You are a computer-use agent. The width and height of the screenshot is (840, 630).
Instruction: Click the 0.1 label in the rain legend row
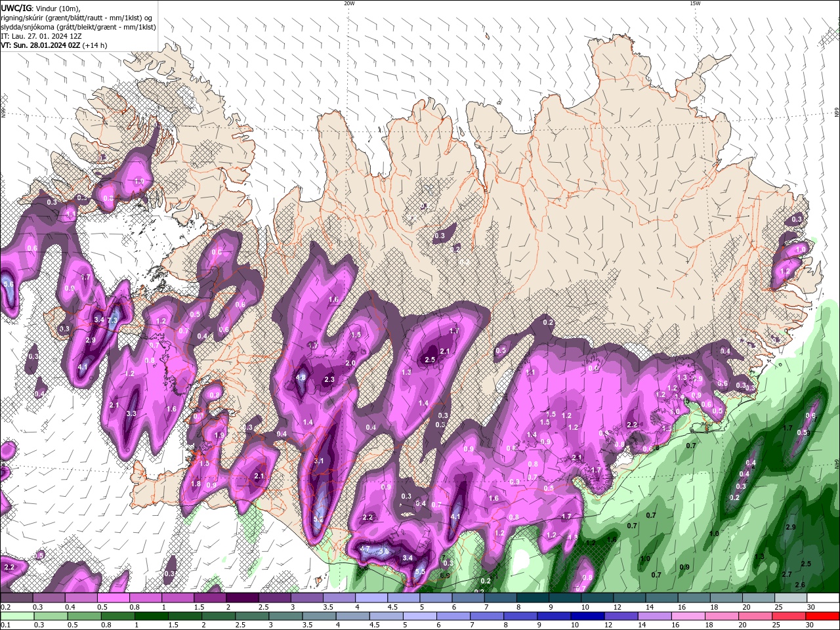coord(5,625)
